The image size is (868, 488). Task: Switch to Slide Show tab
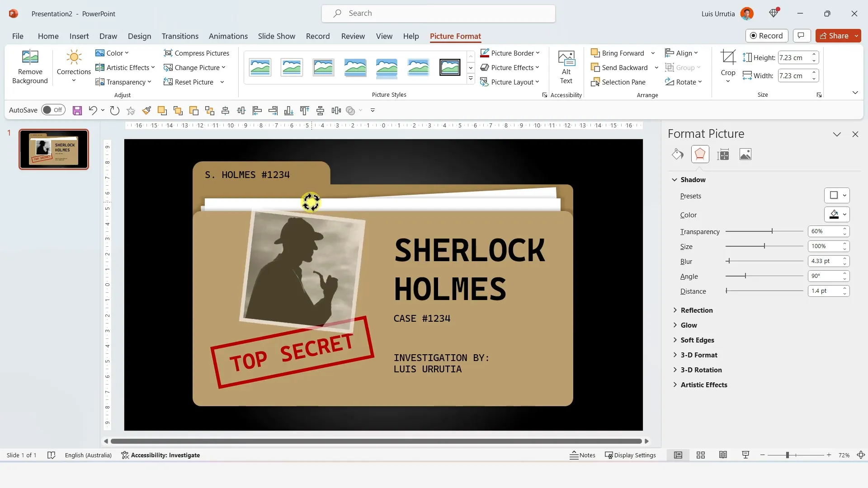[277, 36]
